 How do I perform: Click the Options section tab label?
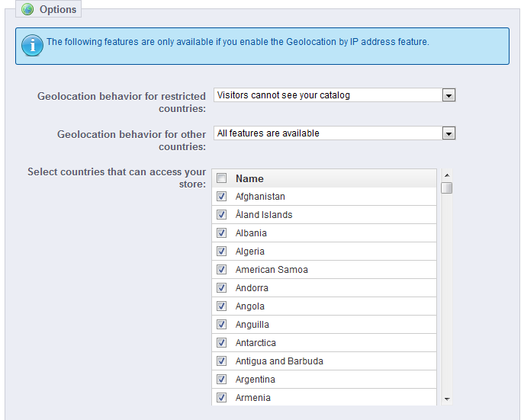58,10
